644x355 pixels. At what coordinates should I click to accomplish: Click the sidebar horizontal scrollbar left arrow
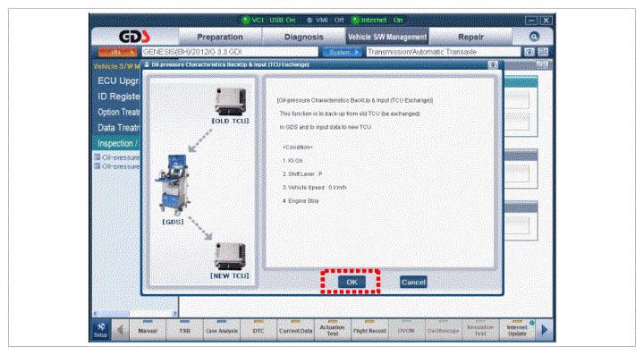coord(96,314)
